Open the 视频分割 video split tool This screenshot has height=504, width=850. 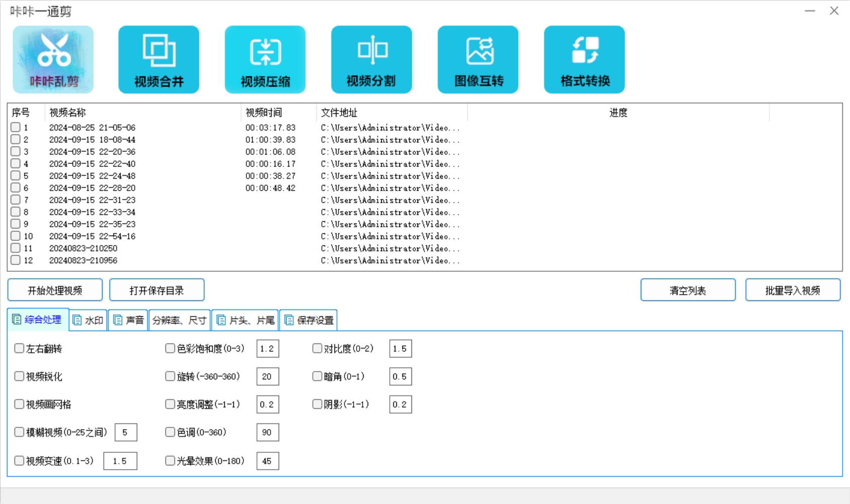pos(372,59)
